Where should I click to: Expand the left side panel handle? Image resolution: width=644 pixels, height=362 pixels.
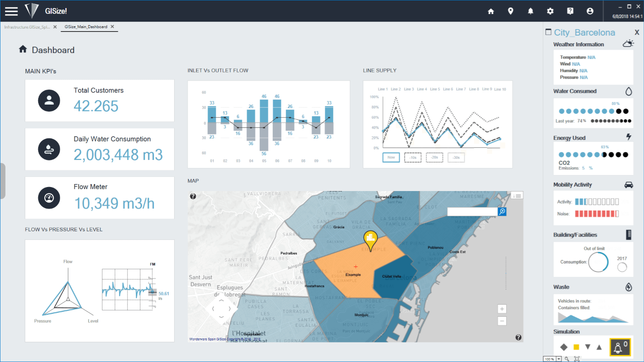(3, 181)
